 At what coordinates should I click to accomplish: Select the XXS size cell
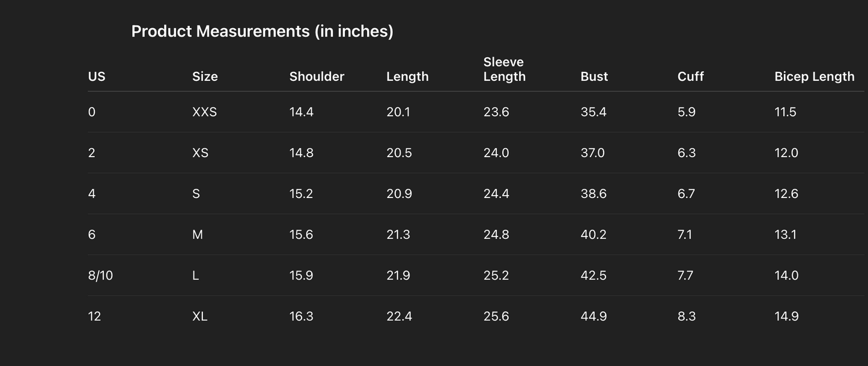[x=204, y=112]
